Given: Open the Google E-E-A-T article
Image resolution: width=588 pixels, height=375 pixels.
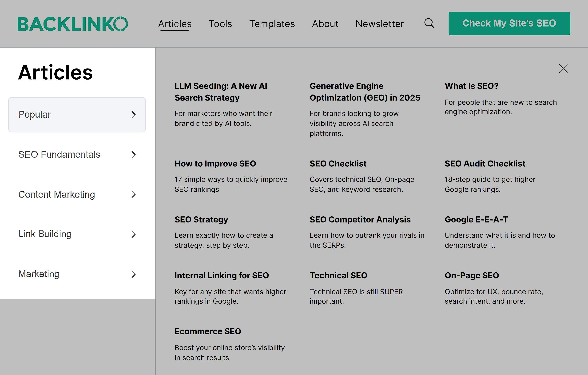Looking at the screenshot, I should click(x=476, y=220).
